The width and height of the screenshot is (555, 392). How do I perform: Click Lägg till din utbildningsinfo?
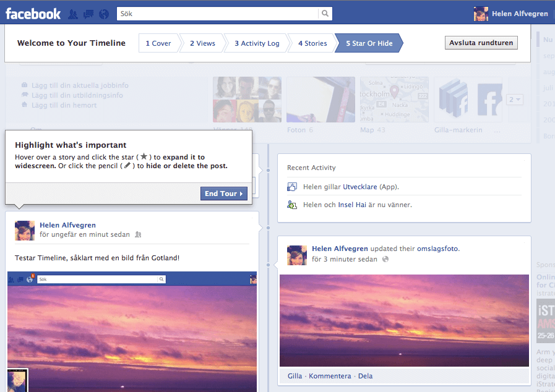click(x=77, y=95)
